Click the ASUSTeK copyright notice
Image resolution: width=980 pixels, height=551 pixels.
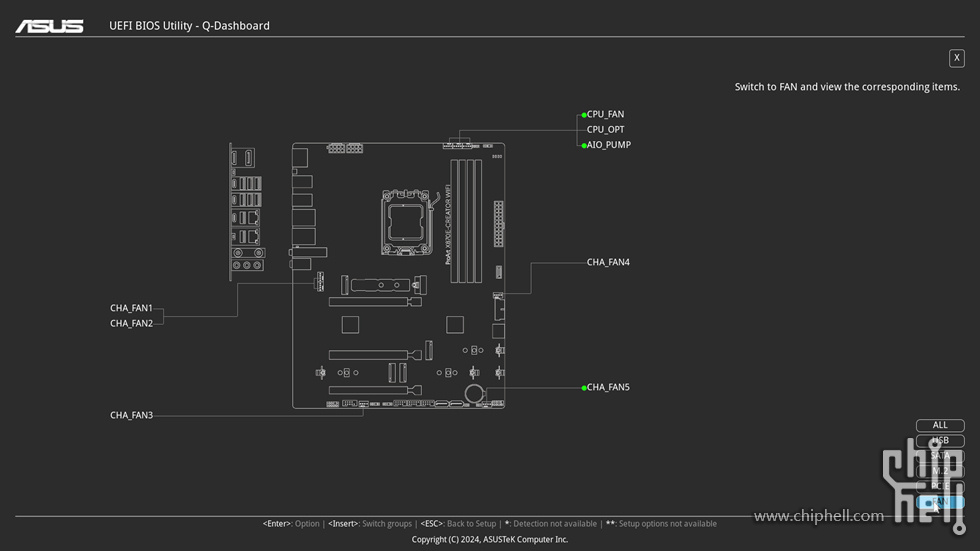[x=489, y=540]
